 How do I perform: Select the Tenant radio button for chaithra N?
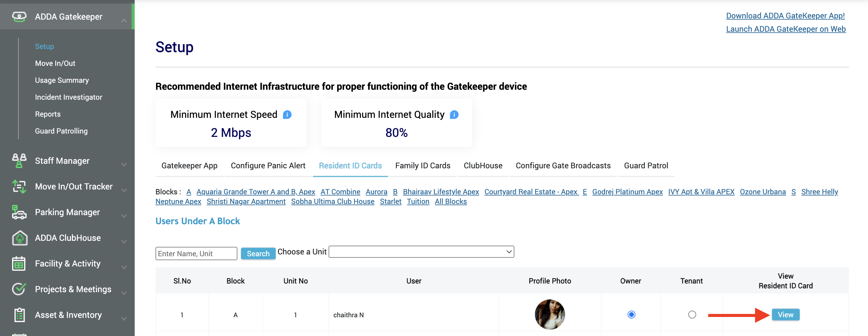point(692,315)
